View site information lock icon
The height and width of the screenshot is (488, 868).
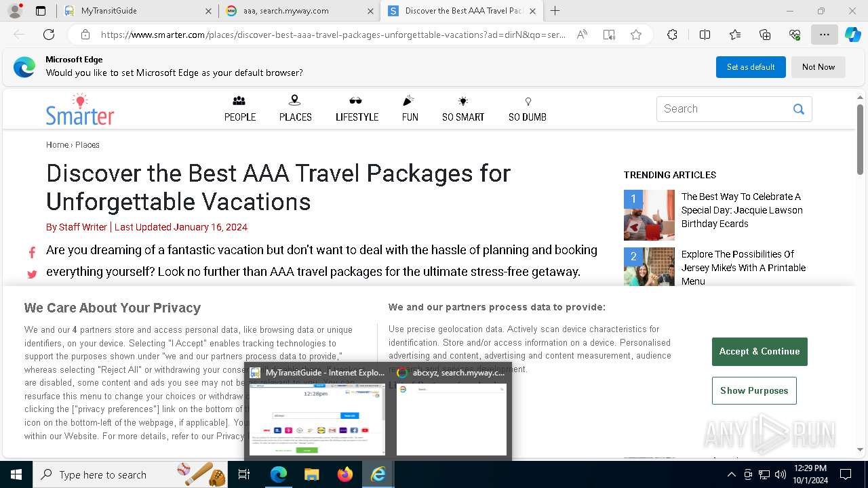(85, 35)
